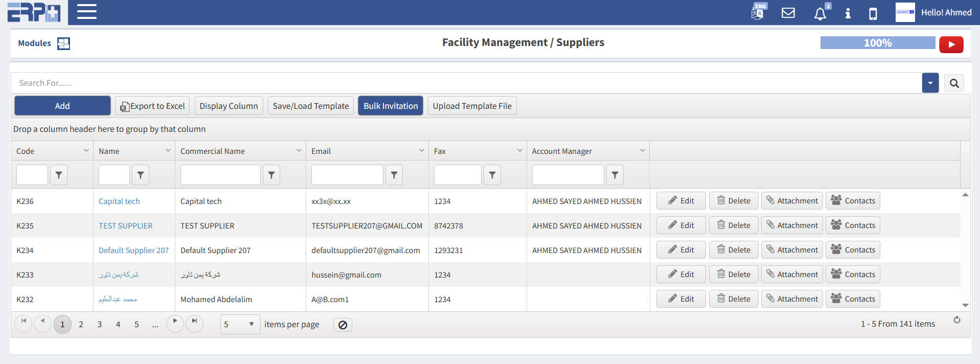The image size is (980, 364).
Task: Switch language using the ENG translate icon
Action: click(758, 12)
